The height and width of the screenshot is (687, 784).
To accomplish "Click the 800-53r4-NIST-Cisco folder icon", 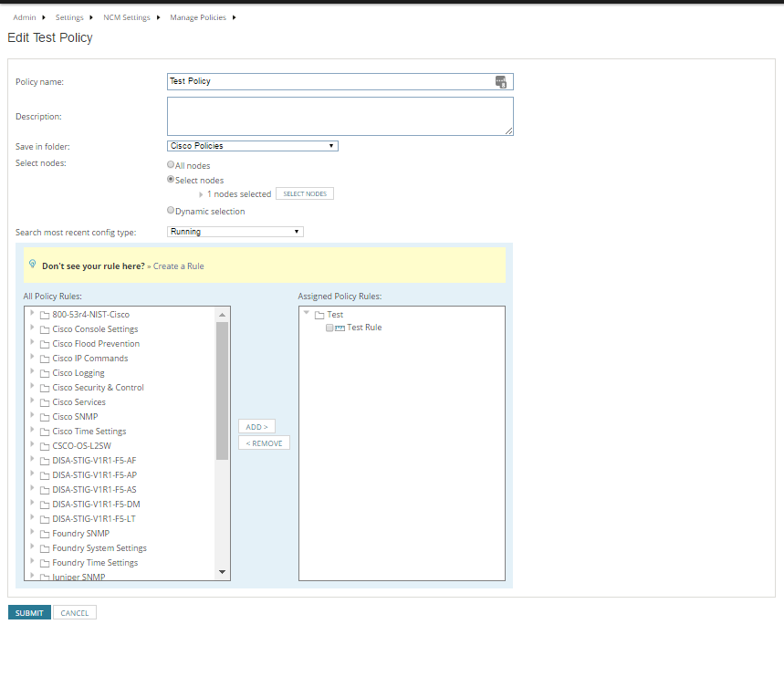I will pos(45,315).
